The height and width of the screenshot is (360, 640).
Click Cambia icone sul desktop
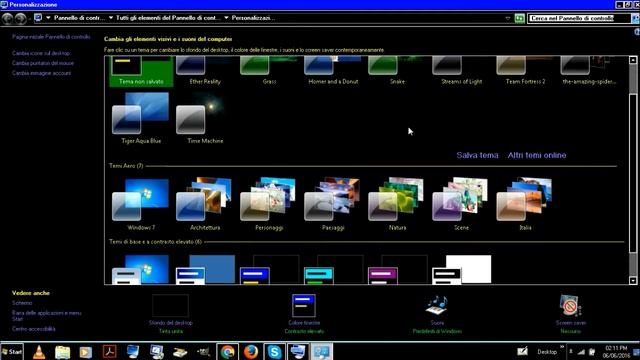(41, 53)
